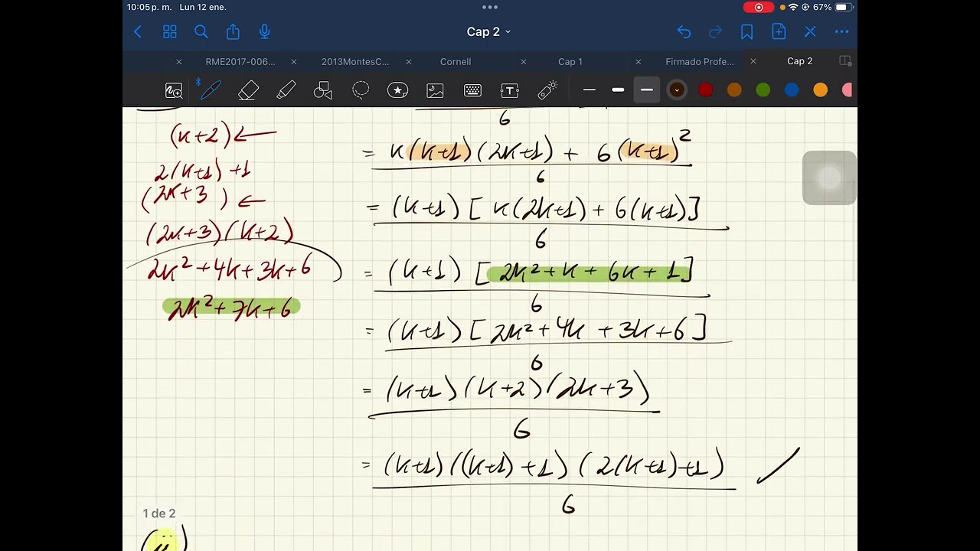Open the Cap 2 title dropdown
Viewport: 980px width, 551px height.
pyautogui.click(x=488, y=31)
